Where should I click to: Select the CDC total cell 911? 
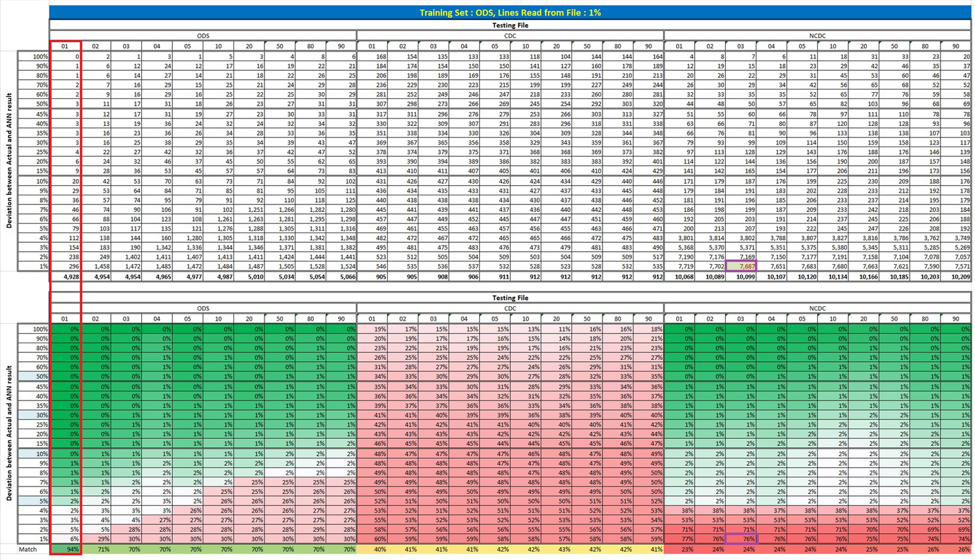coord(495,278)
